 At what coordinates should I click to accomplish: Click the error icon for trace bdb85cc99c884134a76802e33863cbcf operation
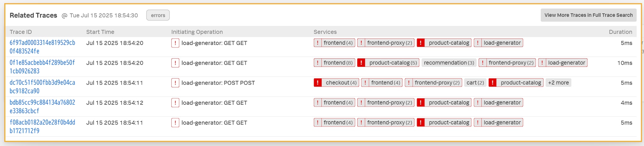[175, 103]
